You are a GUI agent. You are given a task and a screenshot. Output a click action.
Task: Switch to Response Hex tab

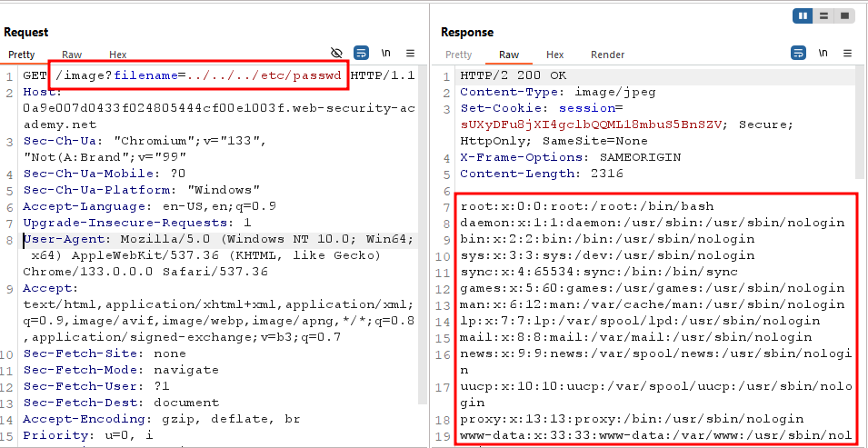click(x=554, y=55)
